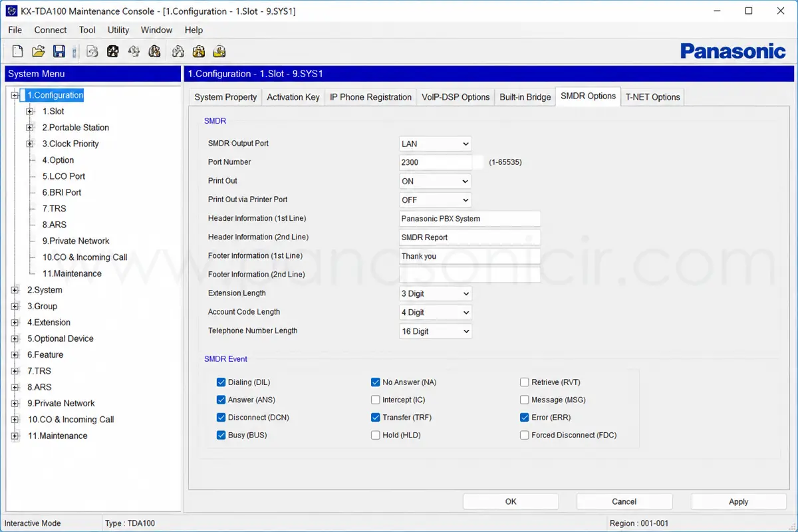This screenshot has width=798, height=532.
Task: Open the Help menu
Action: click(194, 30)
